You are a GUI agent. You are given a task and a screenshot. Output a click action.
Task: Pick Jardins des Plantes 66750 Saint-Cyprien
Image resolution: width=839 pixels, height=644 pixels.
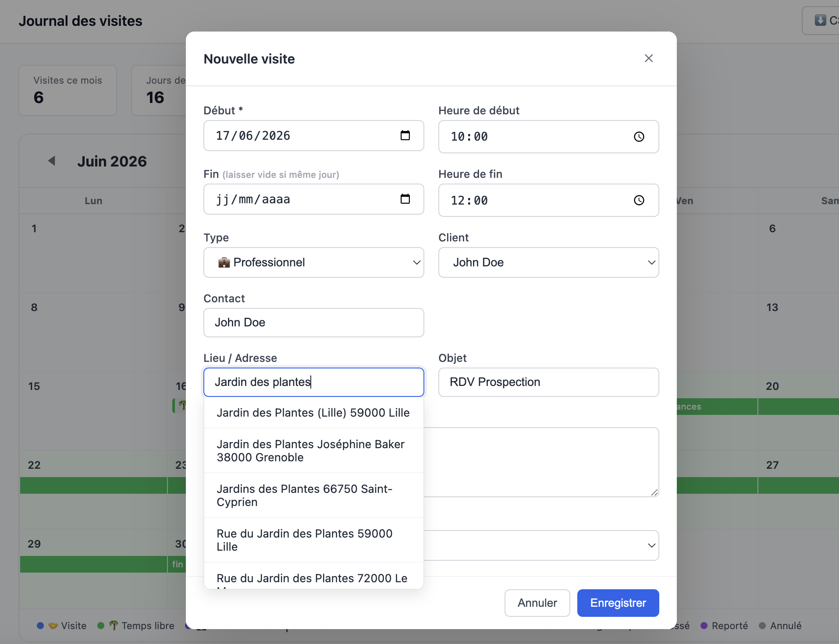[314, 495]
